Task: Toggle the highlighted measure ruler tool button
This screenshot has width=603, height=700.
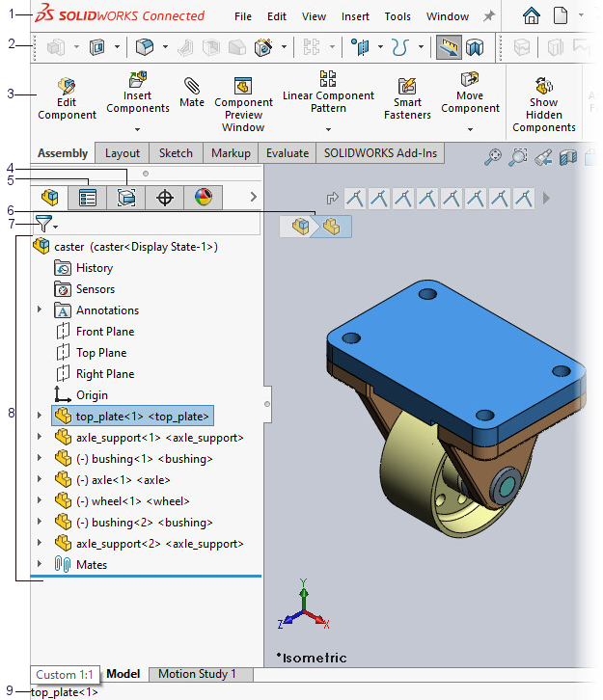Action: 447,47
